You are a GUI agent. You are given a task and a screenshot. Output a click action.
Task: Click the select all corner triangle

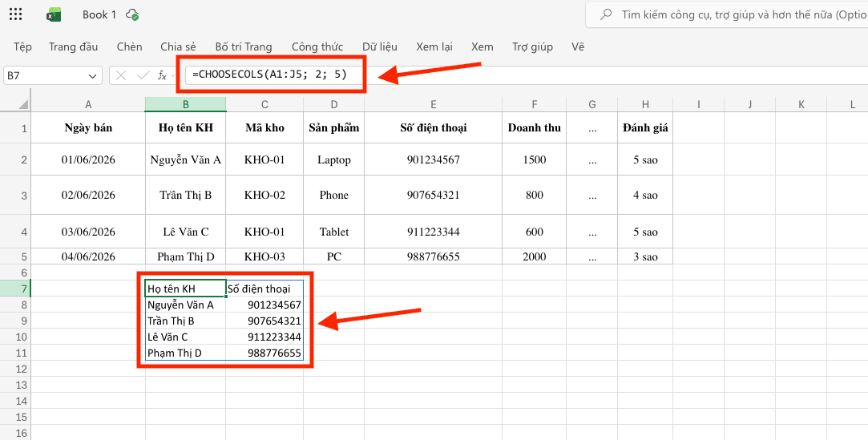[23, 105]
